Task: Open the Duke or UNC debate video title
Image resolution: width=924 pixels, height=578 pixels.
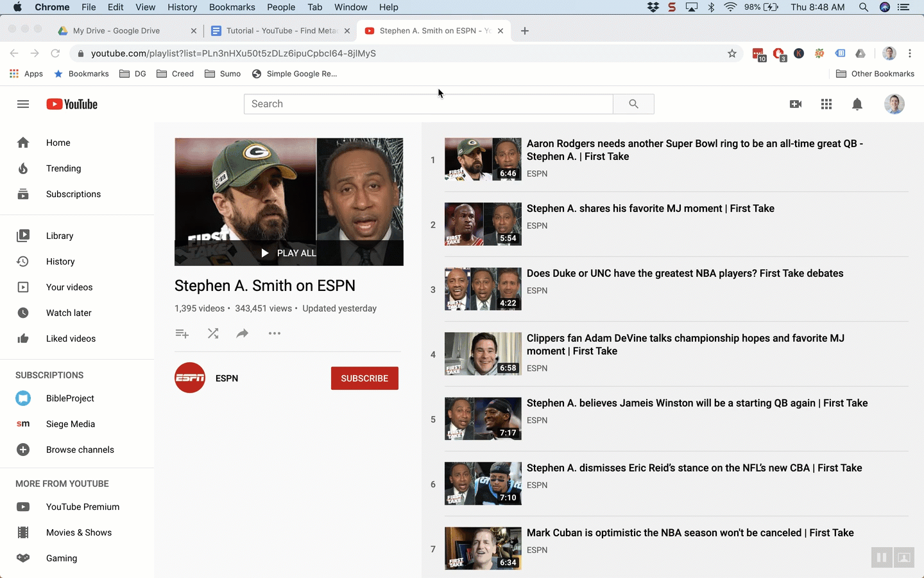Action: (685, 273)
